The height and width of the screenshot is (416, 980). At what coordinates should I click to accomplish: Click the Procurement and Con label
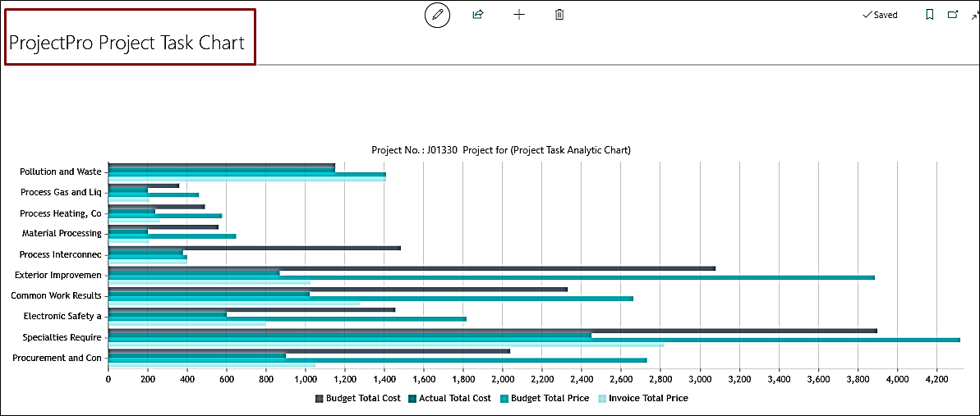(57, 357)
